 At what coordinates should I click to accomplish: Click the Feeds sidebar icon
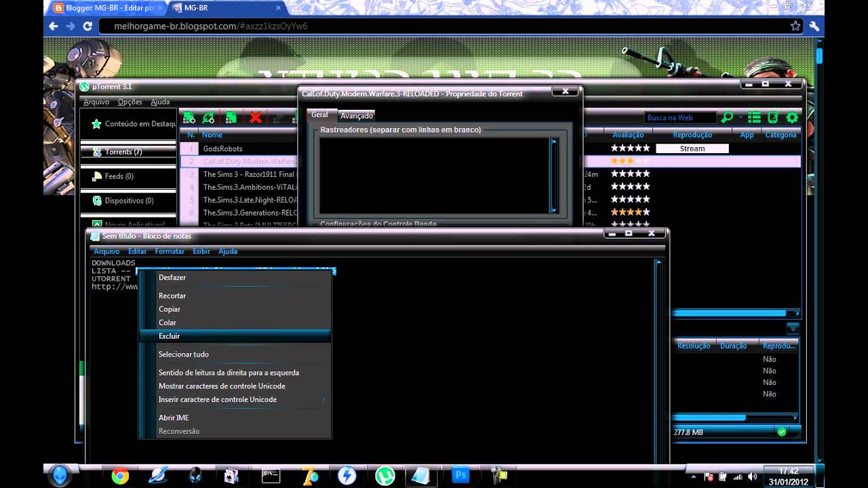98,176
